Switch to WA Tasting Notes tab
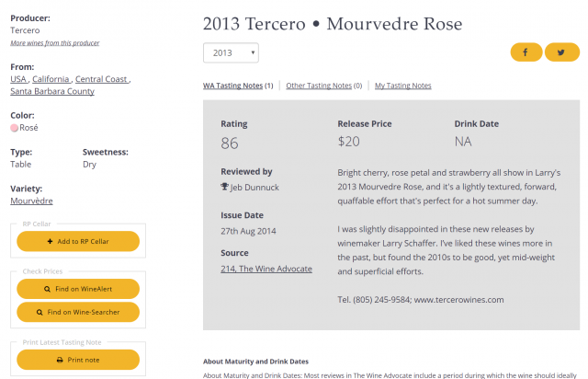The image size is (588, 379). (232, 86)
